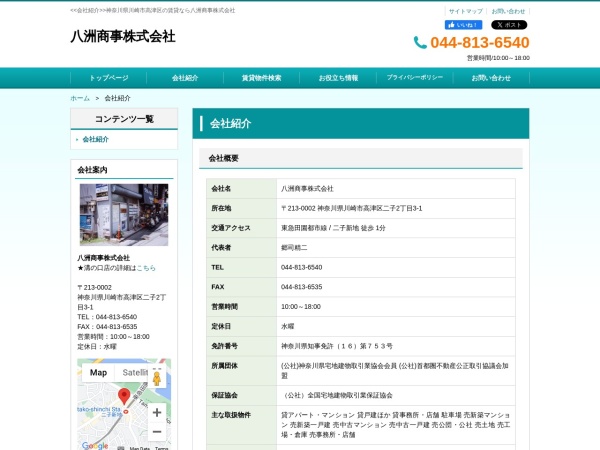The height and width of the screenshot is (450, 600).
Task: Click the 定休日 table label
Action: [x=221, y=326]
